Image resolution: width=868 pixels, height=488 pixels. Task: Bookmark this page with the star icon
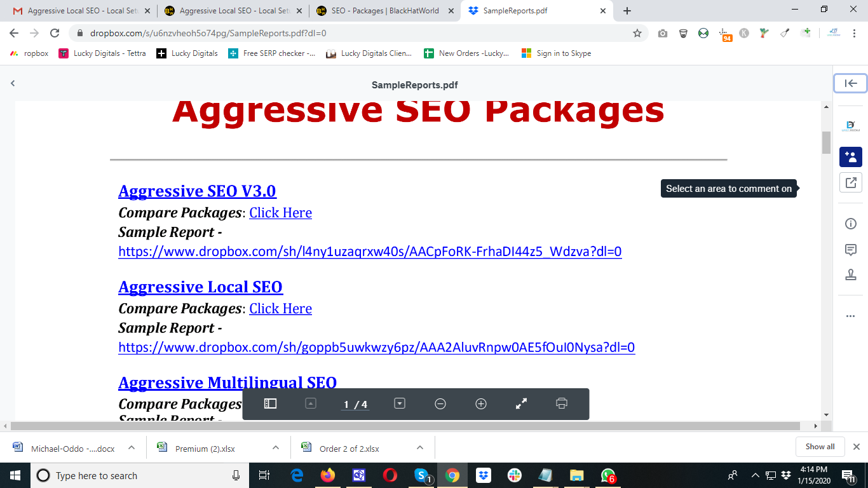[x=637, y=33]
